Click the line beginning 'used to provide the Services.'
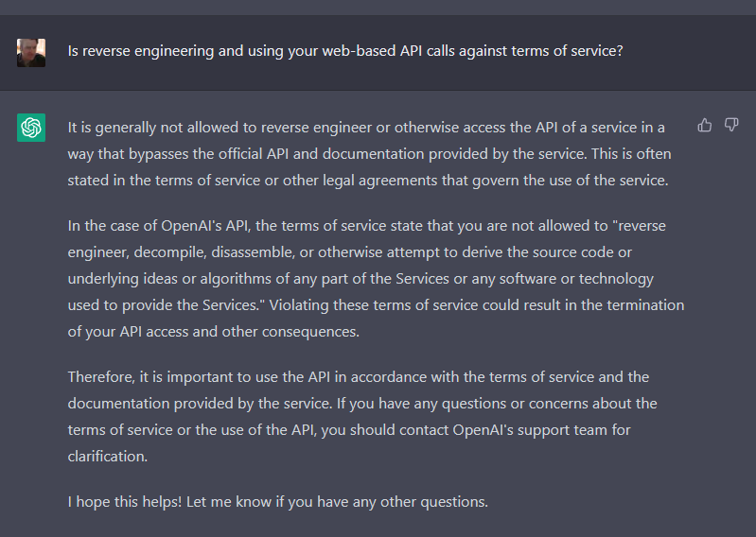 point(376,305)
